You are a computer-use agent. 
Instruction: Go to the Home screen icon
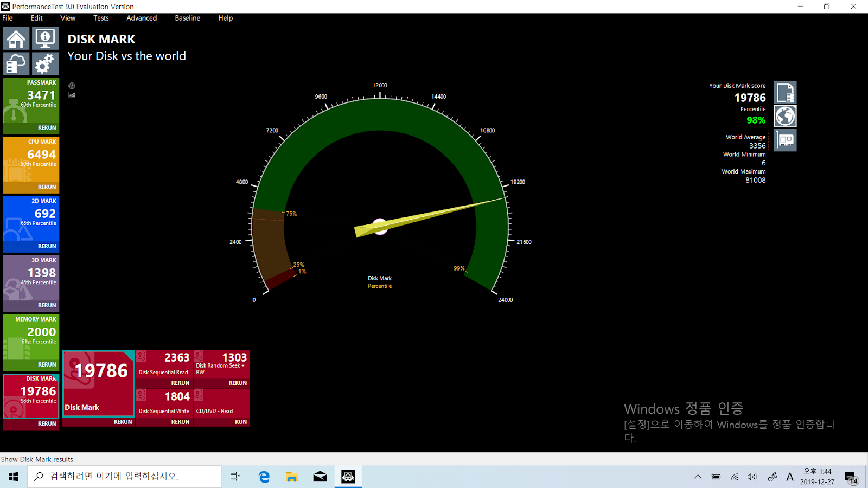(x=16, y=38)
